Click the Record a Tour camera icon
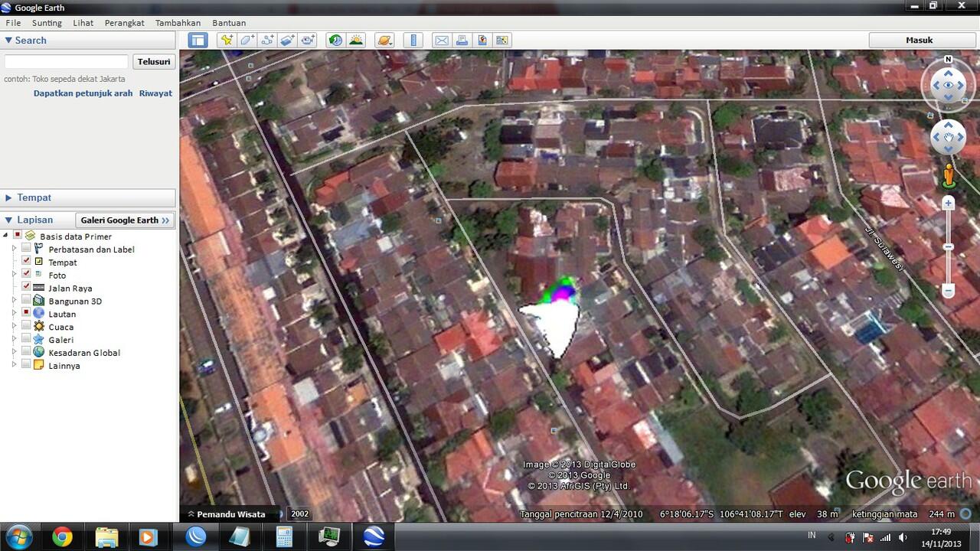980x551 pixels. point(309,41)
